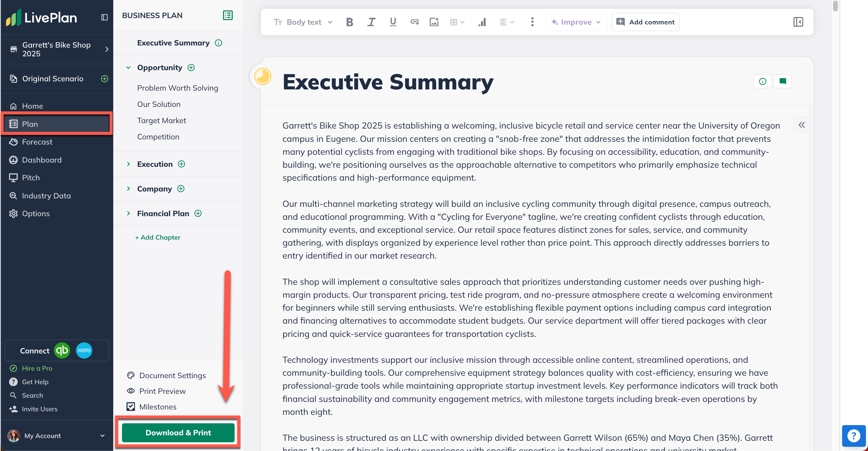Open the Industry Data section

[46, 195]
